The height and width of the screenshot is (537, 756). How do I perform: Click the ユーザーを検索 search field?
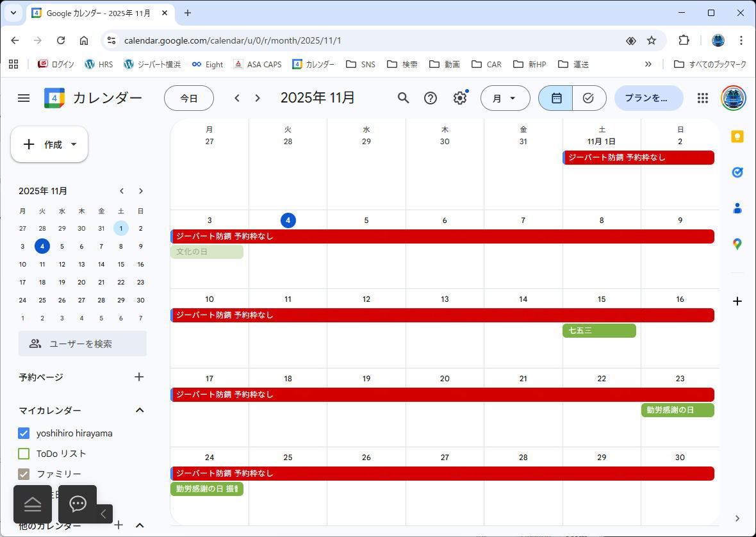[x=83, y=343]
